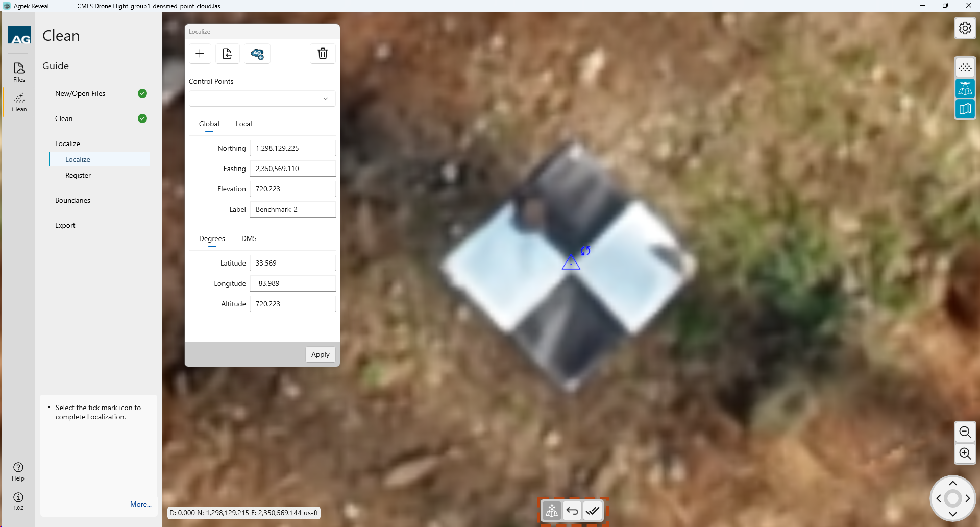Pan the view right with navigation chevron
The height and width of the screenshot is (527, 980).
[x=968, y=498]
